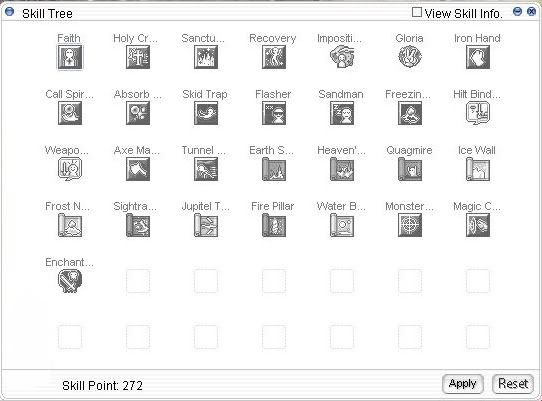Choose the Fire Pillar scroll icon
The width and height of the screenshot is (542, 401).
274,225
